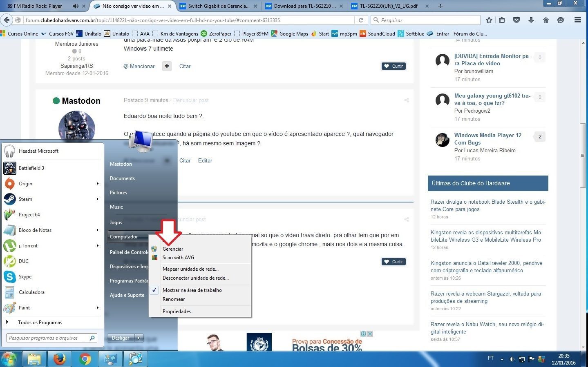Open Painel de Controle in Start menu
The width and height of the screenshot is (588, 367).
pos(129,252)
